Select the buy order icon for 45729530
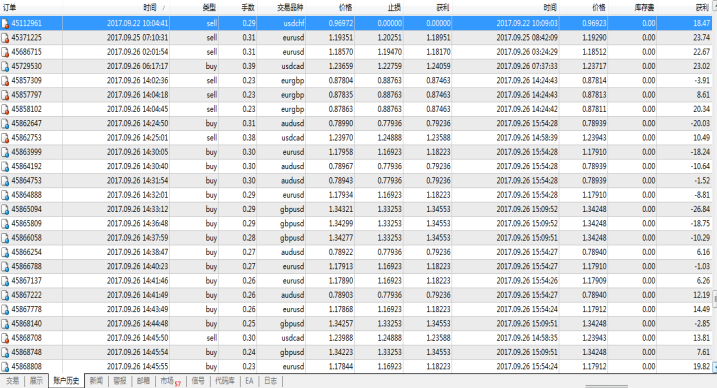The width and height of the screenshot is (717, 388). click(5, 66)
